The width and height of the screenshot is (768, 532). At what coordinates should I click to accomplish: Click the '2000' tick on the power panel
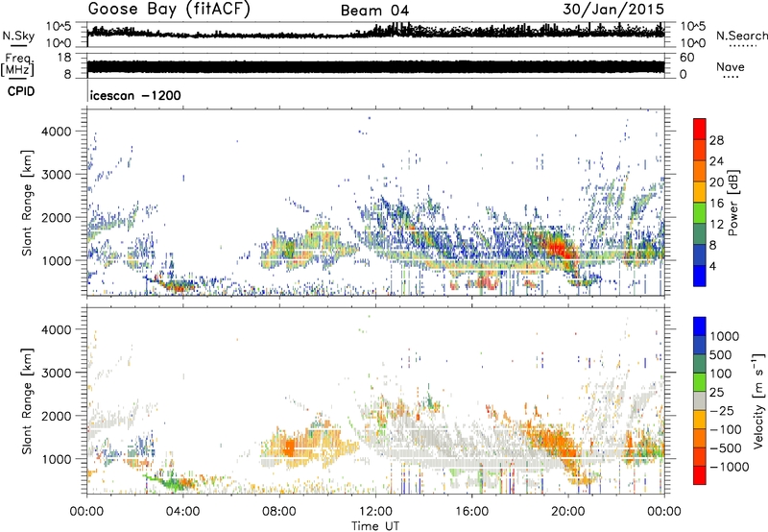[57, 217]
